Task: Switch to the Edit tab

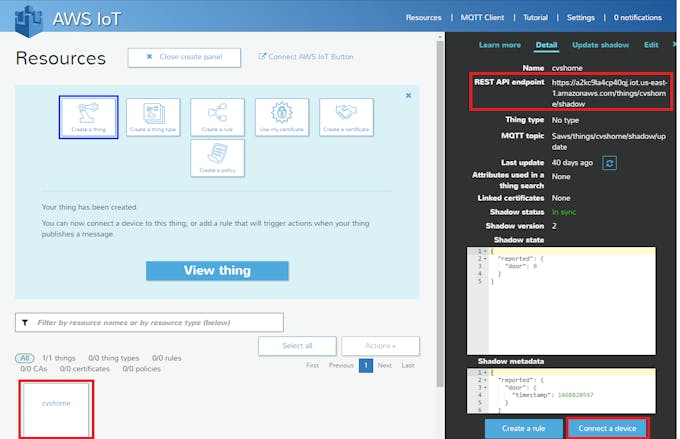Action: (x=651, y=45)
